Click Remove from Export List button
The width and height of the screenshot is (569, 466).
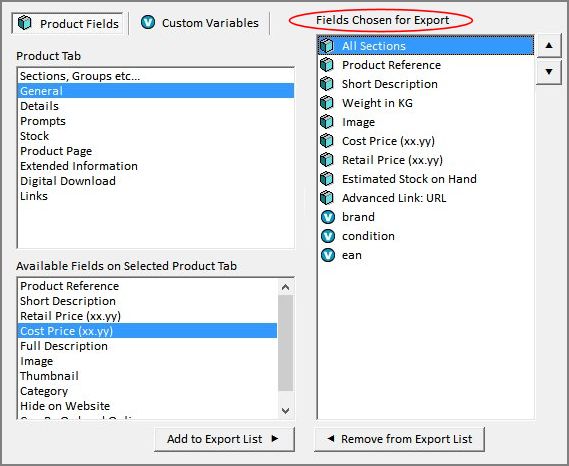tap(399, 439)
